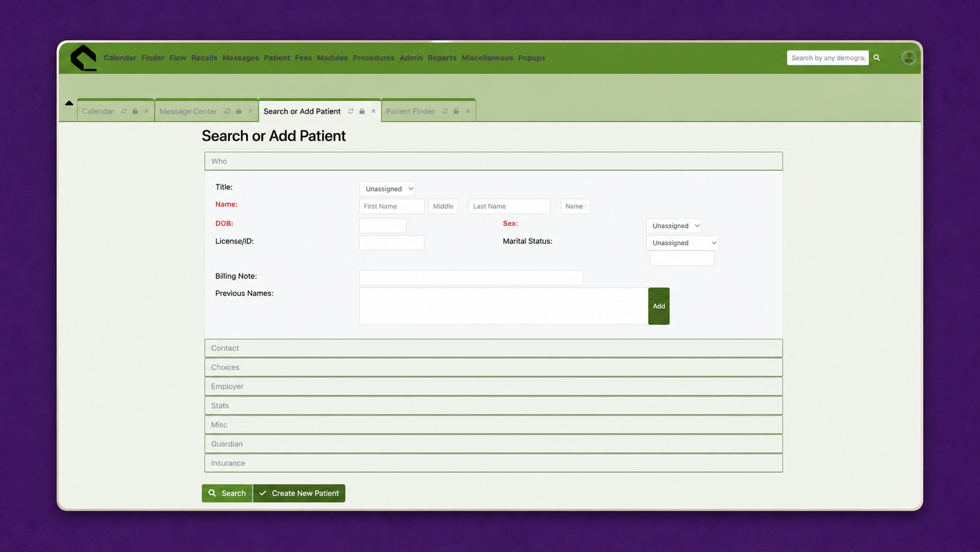The image size is (980, 552).
Task: Focus the License/ID input field
Action: point(392,243)
